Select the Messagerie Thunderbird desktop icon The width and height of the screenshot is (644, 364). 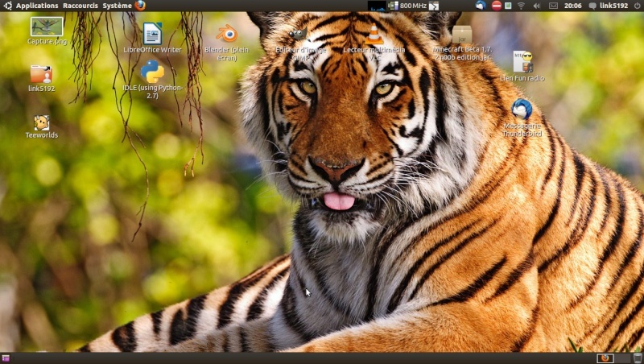[522, 118]
